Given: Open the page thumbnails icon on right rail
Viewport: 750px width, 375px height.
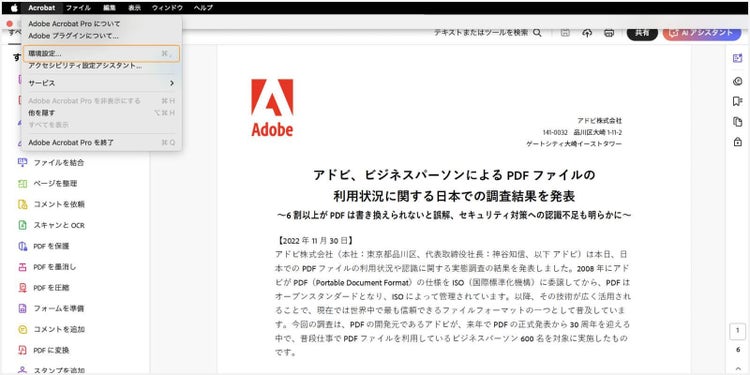Looking at the screenshot, I should [737, 122].
